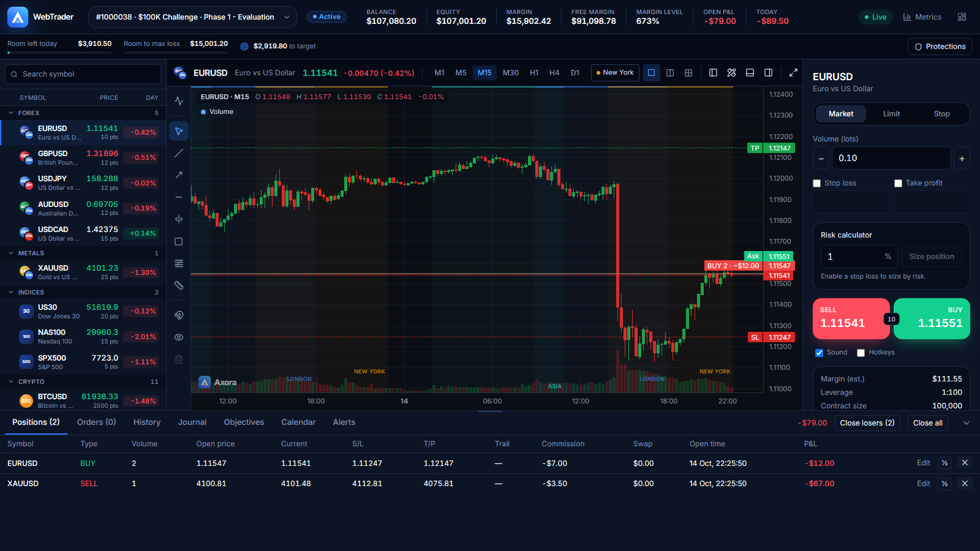Toggle the bottom panel icon

pos(750,73)
